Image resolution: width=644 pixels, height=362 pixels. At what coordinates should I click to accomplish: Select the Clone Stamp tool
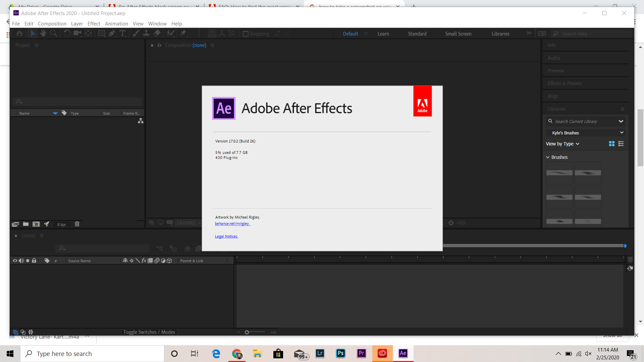click(146, 33)
